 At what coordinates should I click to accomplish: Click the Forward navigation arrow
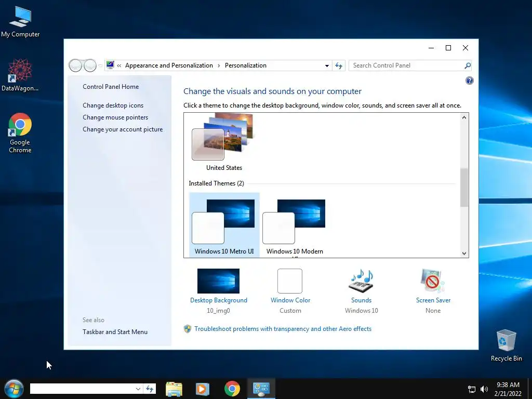(x=90, y=65)
